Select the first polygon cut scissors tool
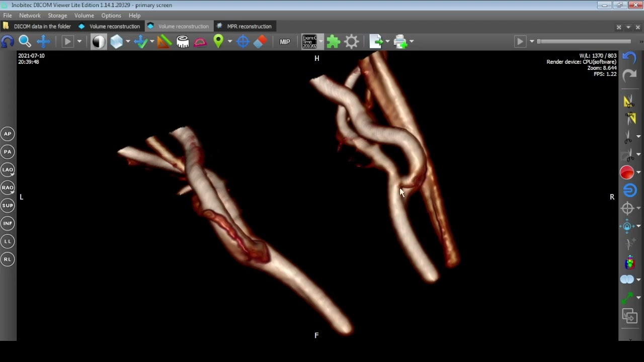The width and height of the screenshot is (644, 362). 629,102
